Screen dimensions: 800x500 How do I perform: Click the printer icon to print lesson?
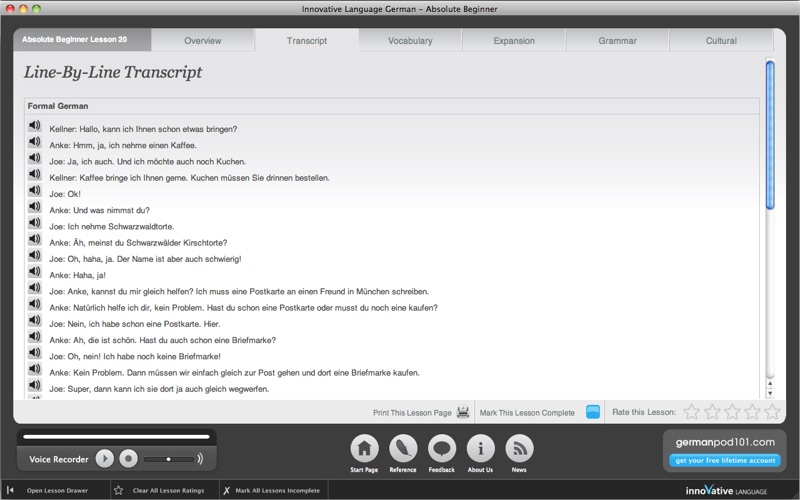tap(463, 412)
